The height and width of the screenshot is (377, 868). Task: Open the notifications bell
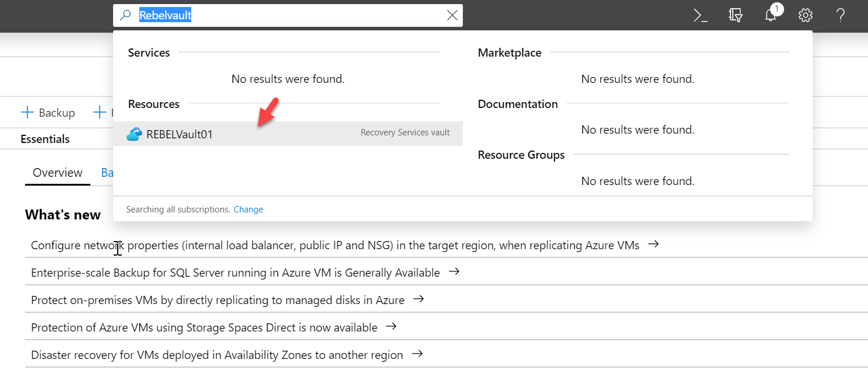click(771, 15)
